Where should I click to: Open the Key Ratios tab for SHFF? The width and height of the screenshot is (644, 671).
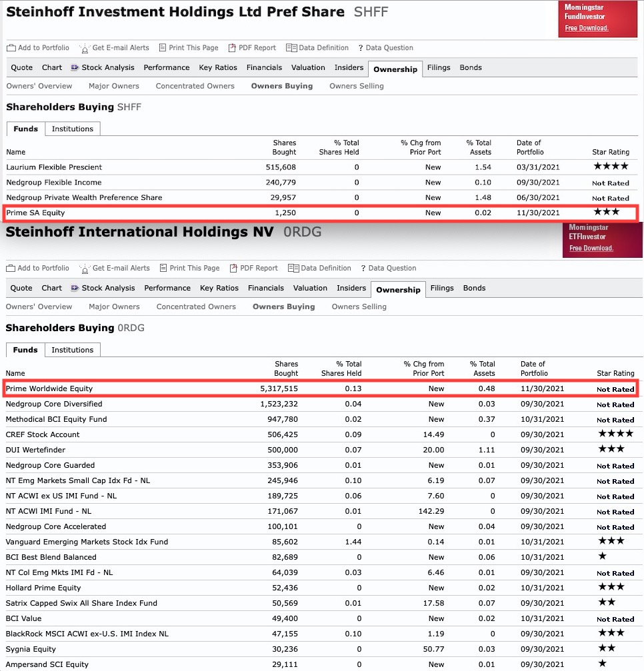tap(219, 68)
